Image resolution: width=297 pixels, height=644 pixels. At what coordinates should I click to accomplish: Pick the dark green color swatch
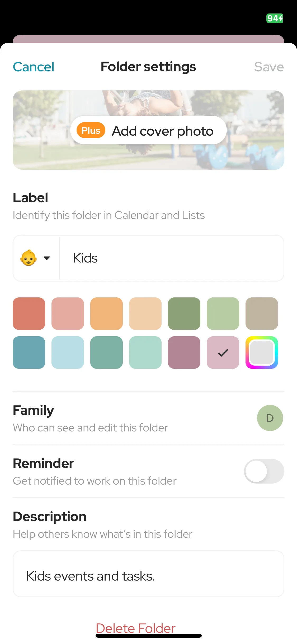184,314
